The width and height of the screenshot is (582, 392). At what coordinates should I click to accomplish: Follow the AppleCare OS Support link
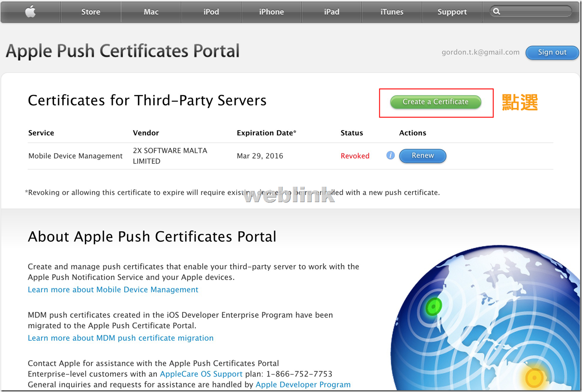pyautogui.click(x=201, y=374)
